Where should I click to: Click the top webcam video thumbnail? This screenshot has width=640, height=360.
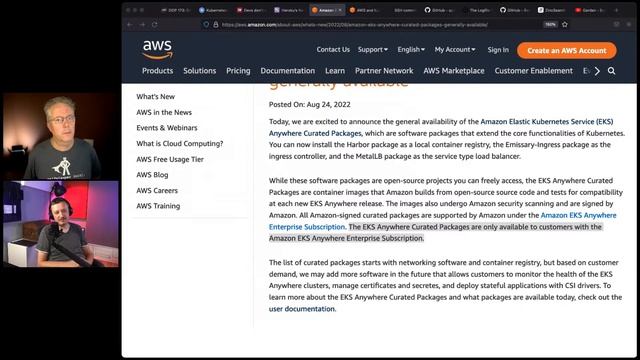(61, 136)
